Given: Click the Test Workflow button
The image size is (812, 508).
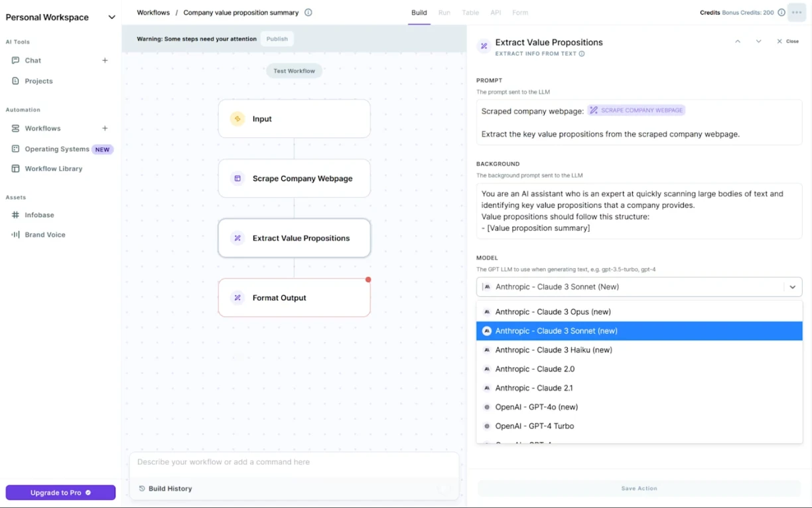Looking at the screenshot, I should [294, 71].
